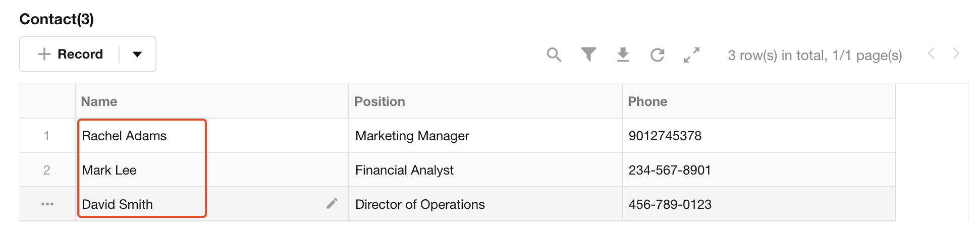Go to the next page arrow
Image resolution: width=980 pixels, height=226 pixels.
click(956, 53)
